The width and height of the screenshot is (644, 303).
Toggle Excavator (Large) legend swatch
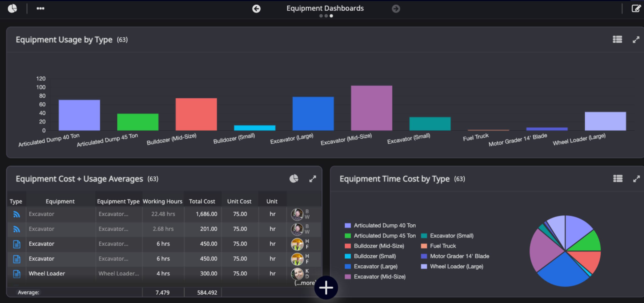pyautogui.click(x=348, y=266)
